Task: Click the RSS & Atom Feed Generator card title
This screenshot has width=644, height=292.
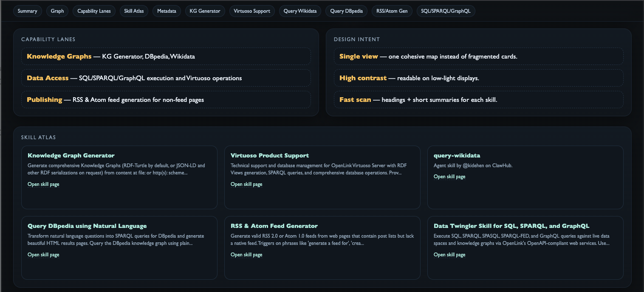Action: [274, 226]
